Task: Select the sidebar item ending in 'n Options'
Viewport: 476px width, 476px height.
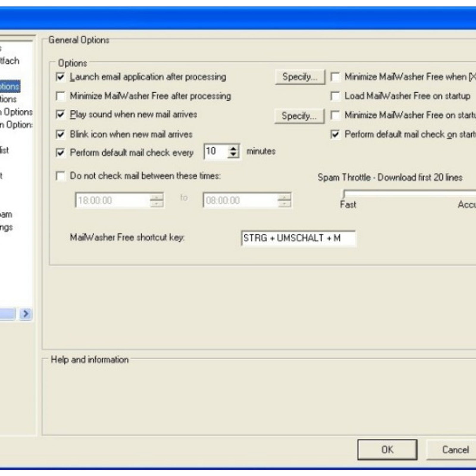Action: coord(16,112)
